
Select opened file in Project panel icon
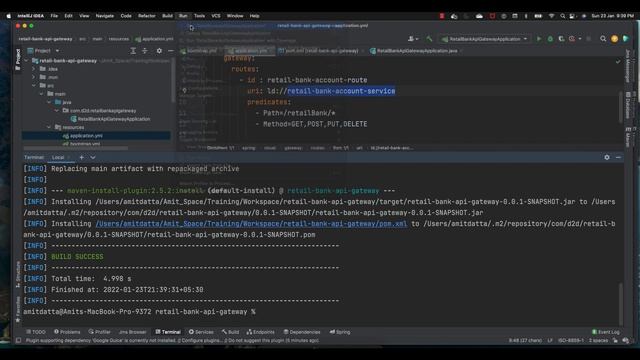[x=133, y=51]
